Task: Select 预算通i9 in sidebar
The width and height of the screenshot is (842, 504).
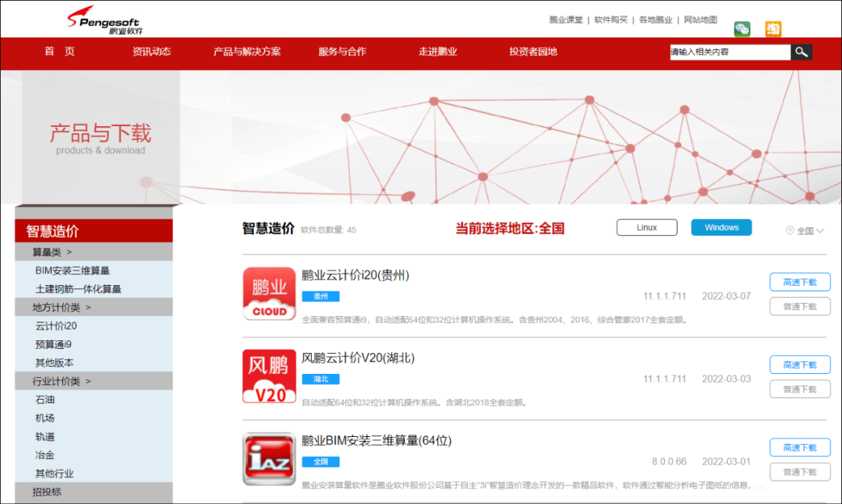Action: [x=53, y=344]
